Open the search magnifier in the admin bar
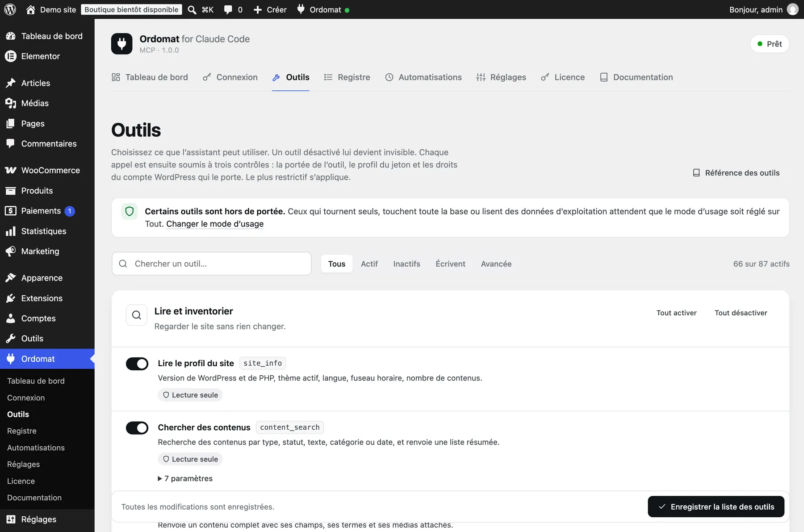Image resolution: width=804 pixels, height=532 pixels. (192, 9)
